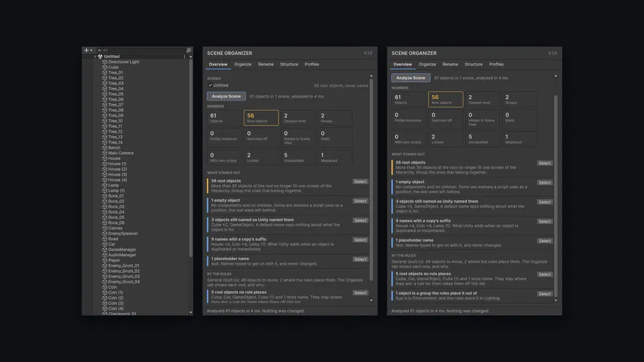Click the 61 Objects tile, rightmost panel

(409, 99)
